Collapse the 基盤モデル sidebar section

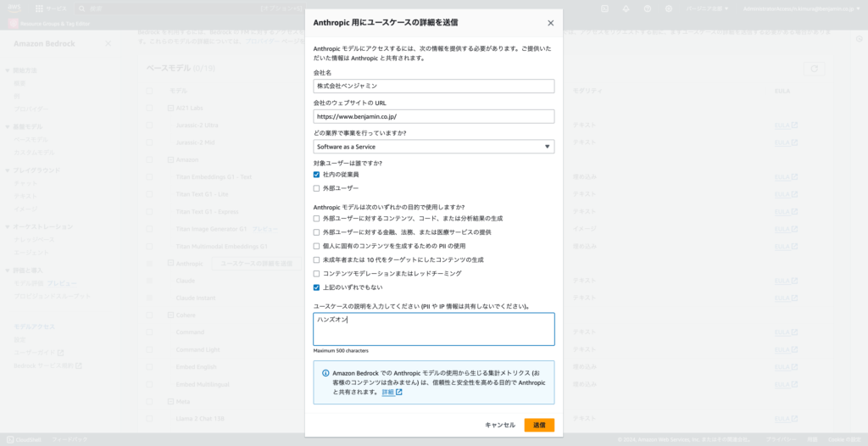pyautogui.click(x=8, y=127)
